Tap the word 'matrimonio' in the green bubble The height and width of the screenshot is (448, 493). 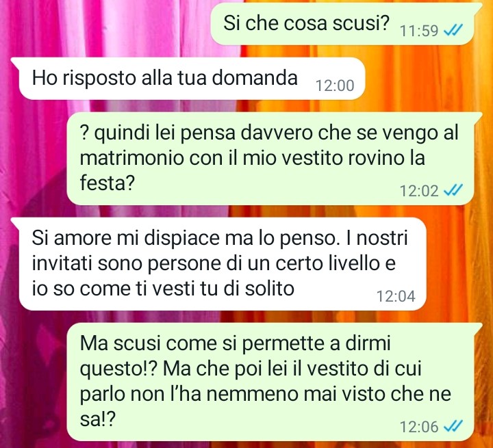(x=131, y=158)
